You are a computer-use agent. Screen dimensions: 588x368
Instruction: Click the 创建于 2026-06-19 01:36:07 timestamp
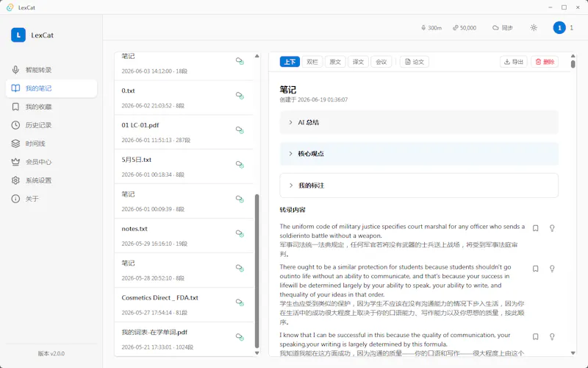[314, 100]
